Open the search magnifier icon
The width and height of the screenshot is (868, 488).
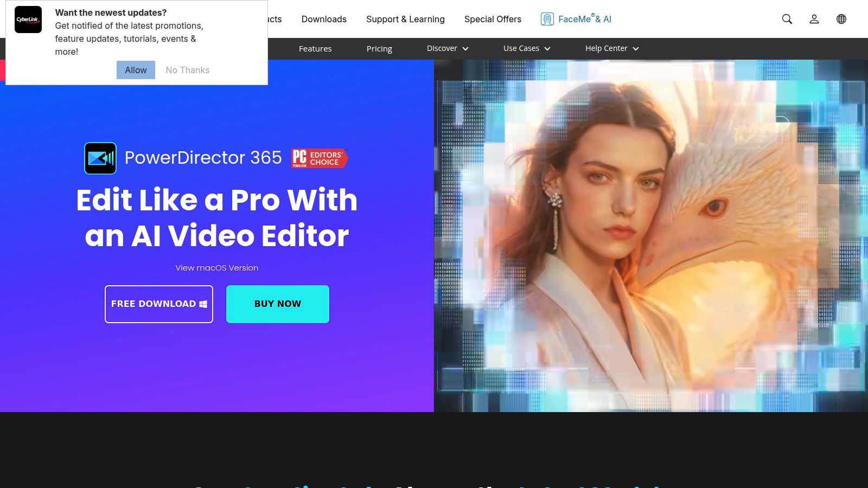[787, 19]
